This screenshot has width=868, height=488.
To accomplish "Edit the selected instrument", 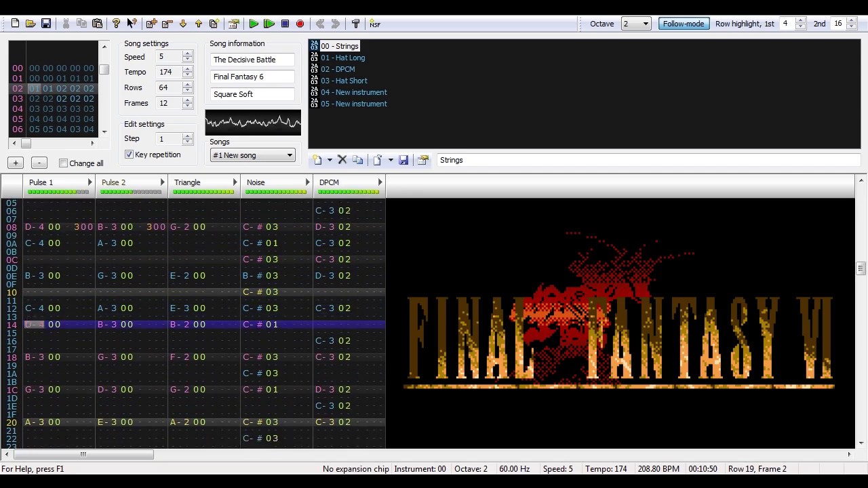I will (x=423, y=160).
